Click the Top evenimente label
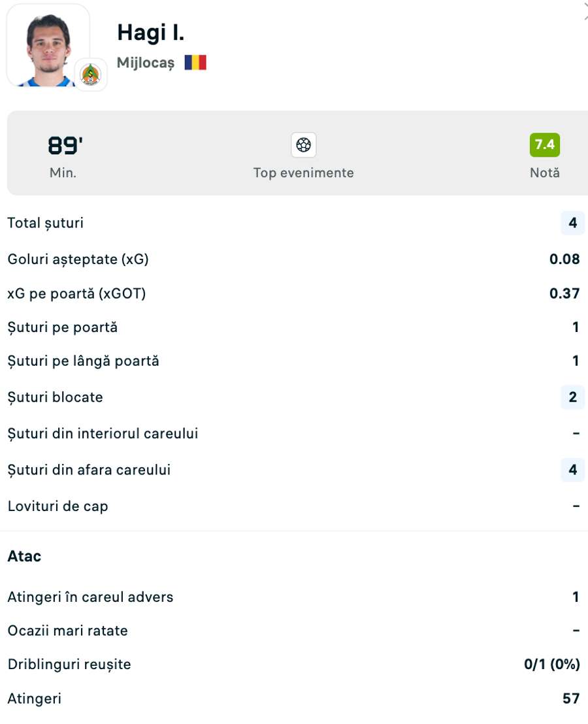Viewport: 588px width, 724px height. click(x=303, y=173)
